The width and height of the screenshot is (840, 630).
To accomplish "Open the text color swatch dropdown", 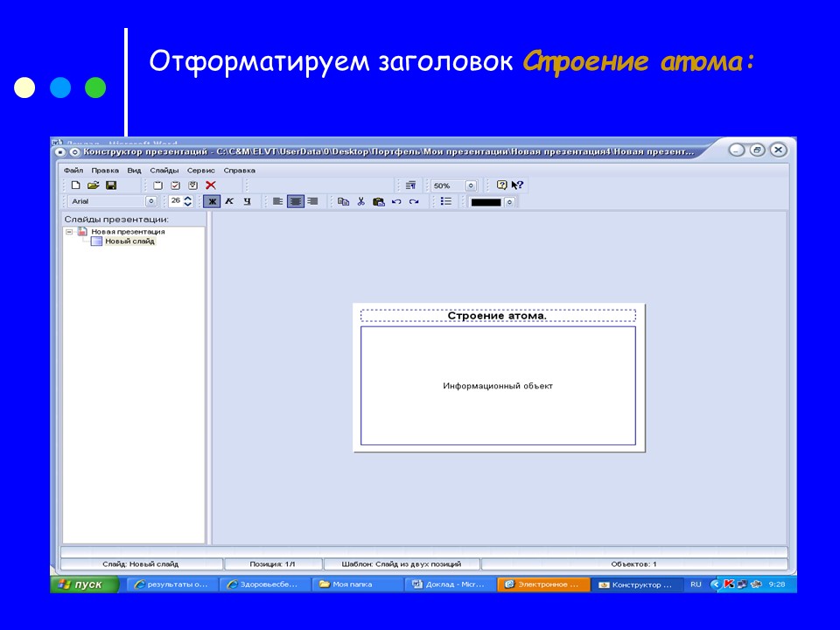I will coord(511,201).
